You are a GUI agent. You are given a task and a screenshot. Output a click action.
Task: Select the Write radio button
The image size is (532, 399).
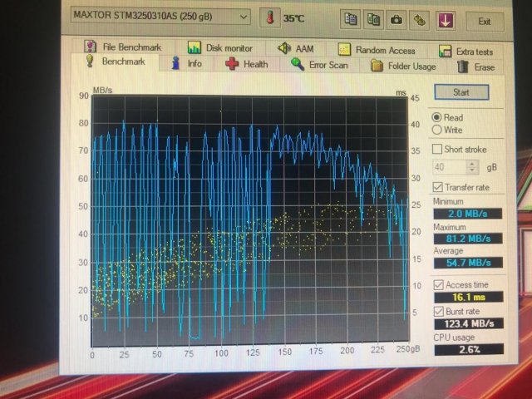tap(437, 130)
